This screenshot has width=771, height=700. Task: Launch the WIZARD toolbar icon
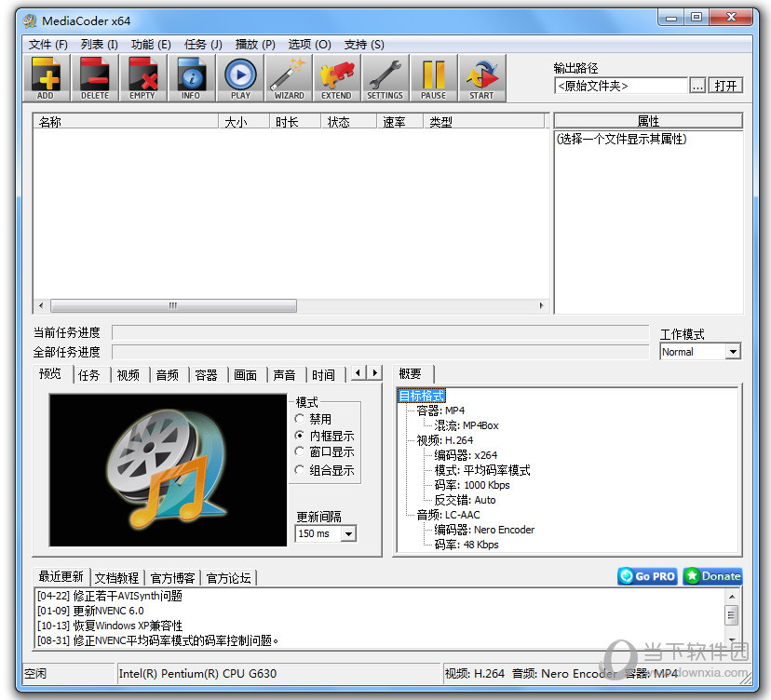289,78
